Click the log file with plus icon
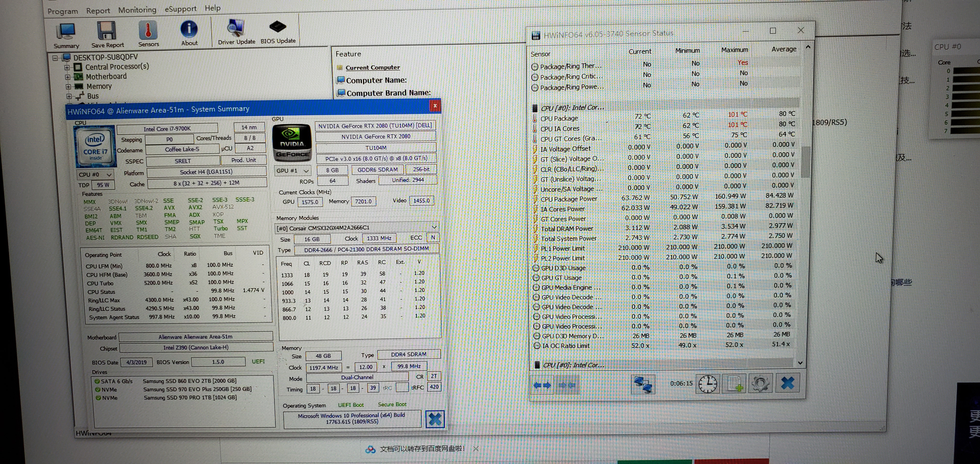This screenshot has width=980, height=464. click(734, 383)
